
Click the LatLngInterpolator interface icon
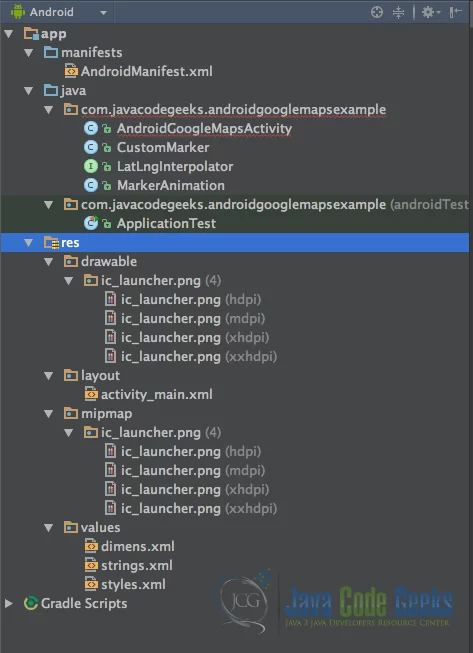(91, 166)
